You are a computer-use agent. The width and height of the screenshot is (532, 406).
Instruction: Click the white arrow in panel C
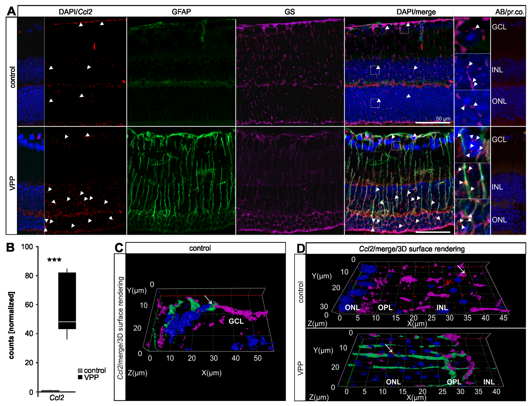[x=208, y=299]
